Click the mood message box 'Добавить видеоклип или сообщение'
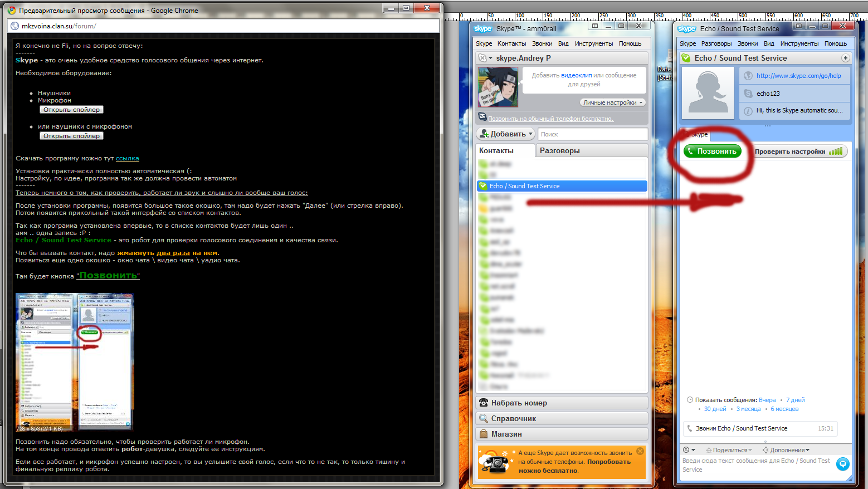Image resolution: width=868 pixels, height=489 pixels. (584, 80)
